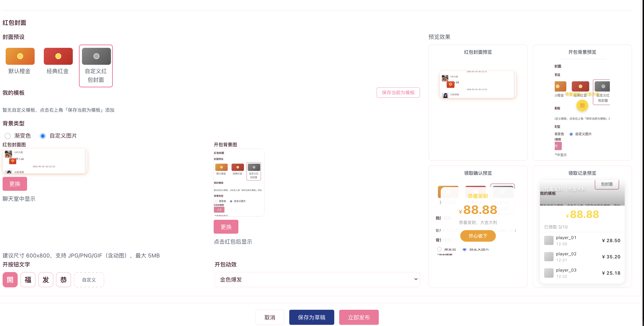Click the ¥88.88 amount in 领取记录预览
644x326 pixels.
click(x=582, y=214)
